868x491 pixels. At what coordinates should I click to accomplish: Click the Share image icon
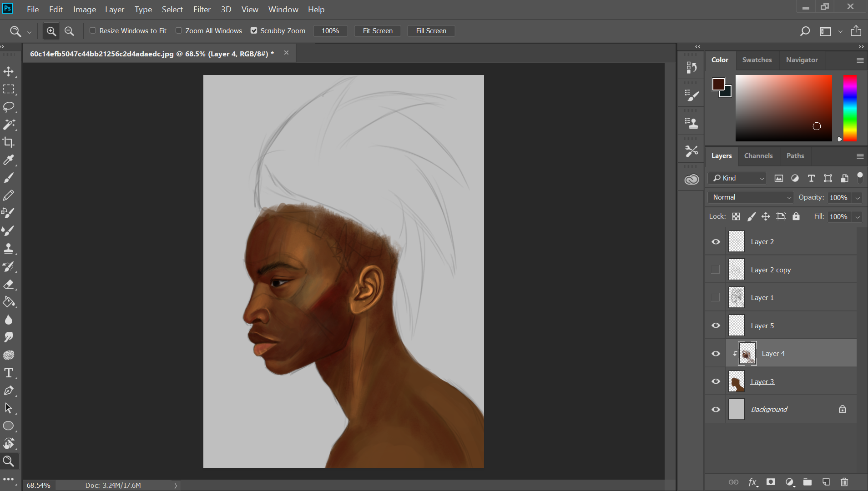856,31
